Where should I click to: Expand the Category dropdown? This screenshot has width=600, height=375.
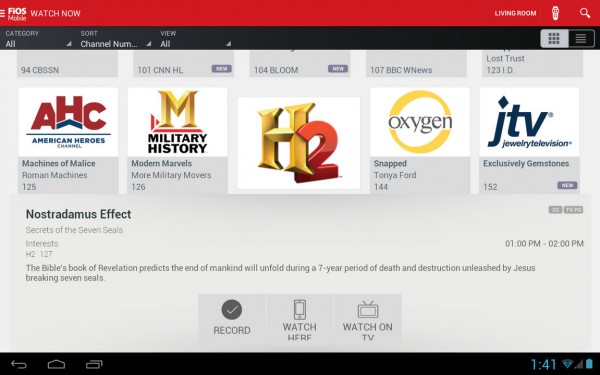click(38, 39)
